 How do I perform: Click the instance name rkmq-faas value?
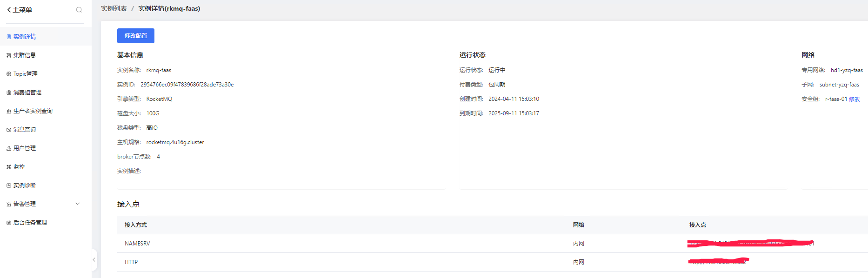point(159,70)
